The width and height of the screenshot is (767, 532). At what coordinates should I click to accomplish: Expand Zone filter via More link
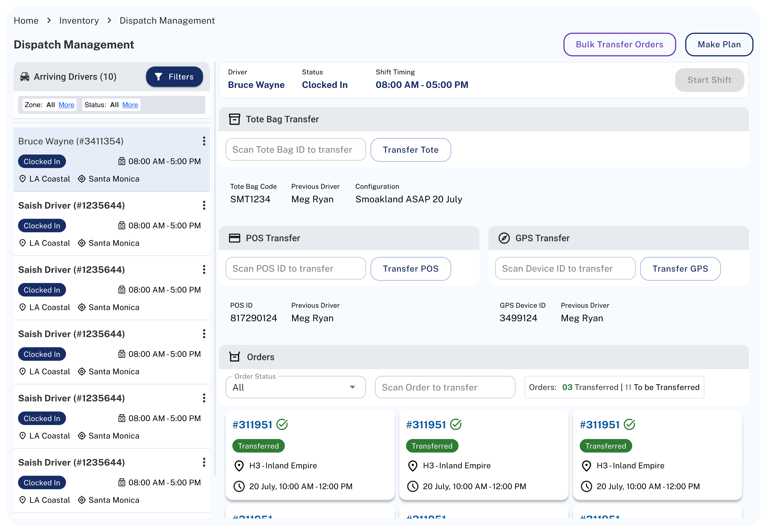click(x=66, y=105)
